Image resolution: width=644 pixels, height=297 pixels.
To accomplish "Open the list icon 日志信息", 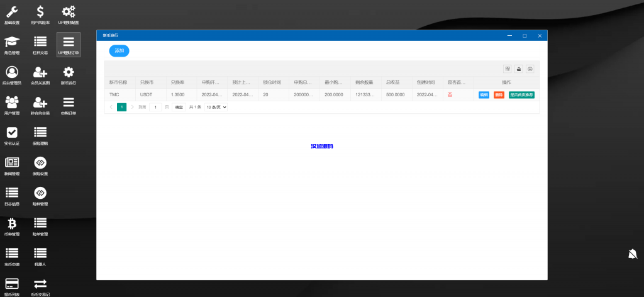I will [x=12, y=196].
